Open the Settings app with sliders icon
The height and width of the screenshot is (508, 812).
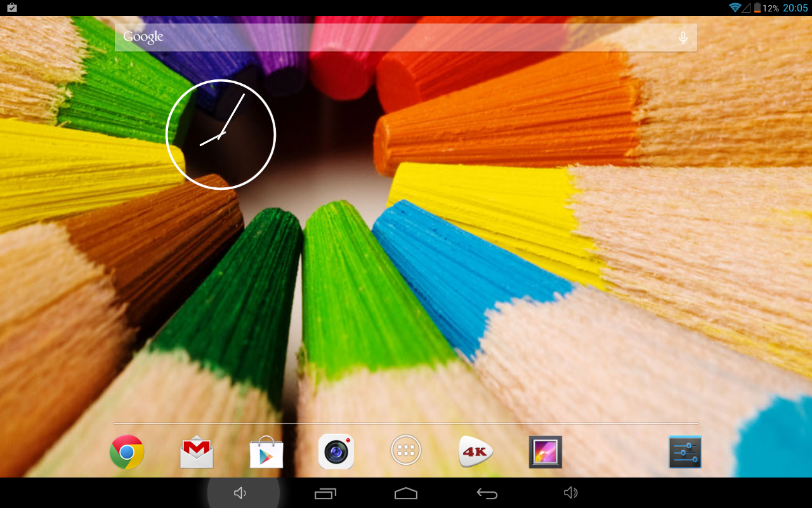(685, 452)
